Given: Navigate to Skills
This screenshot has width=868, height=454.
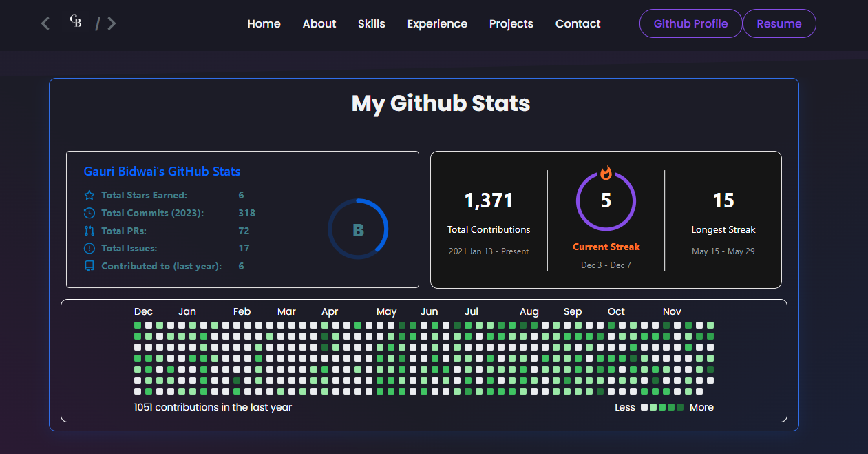Looking at the screenshot, I should coord(372,23).
